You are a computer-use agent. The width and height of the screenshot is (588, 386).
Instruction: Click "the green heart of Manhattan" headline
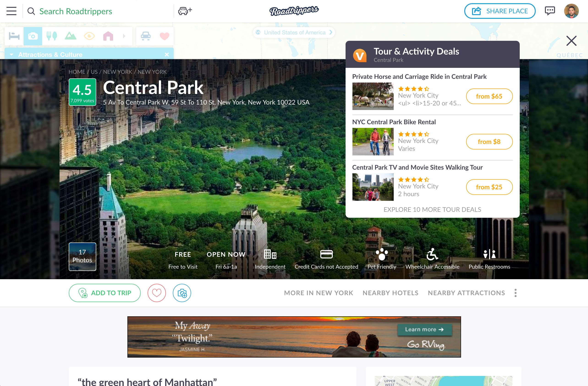tap(147, 382)
